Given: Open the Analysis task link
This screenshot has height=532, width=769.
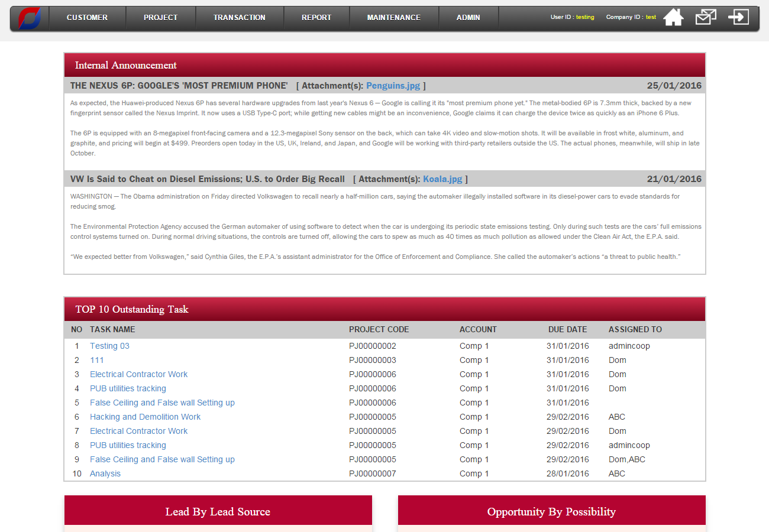Looking at the screenshot, I should pyautogui.click(x=105, y=473).
